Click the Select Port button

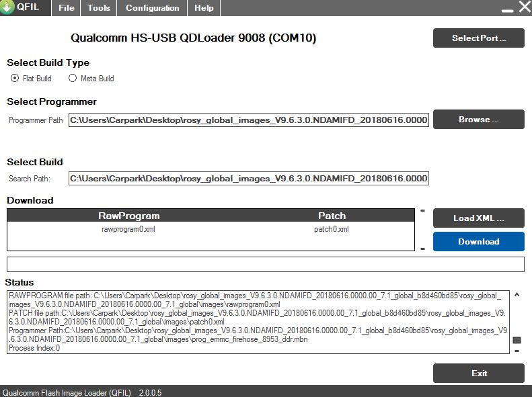click(x=478, y=38)
